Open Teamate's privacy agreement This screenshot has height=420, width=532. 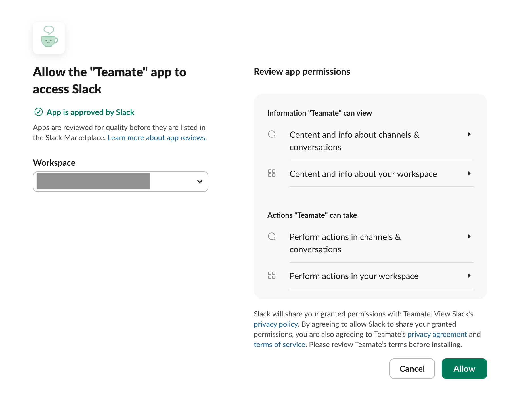click(x=437, y=334)
